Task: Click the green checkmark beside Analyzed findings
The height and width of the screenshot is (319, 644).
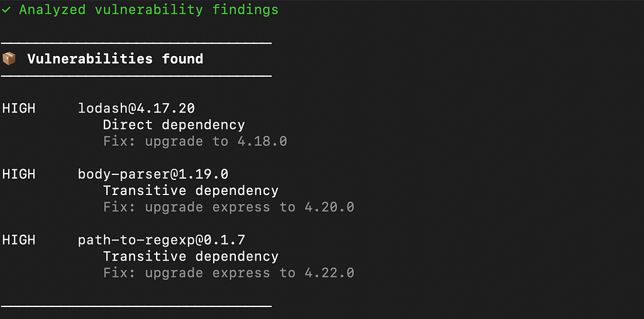Action: (x=6, y=10)
